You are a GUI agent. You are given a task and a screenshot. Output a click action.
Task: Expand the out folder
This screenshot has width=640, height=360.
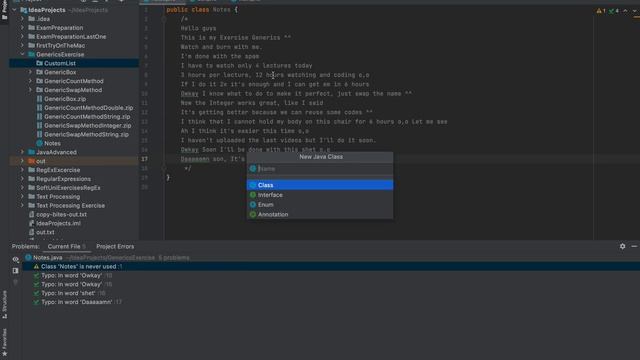22,161
